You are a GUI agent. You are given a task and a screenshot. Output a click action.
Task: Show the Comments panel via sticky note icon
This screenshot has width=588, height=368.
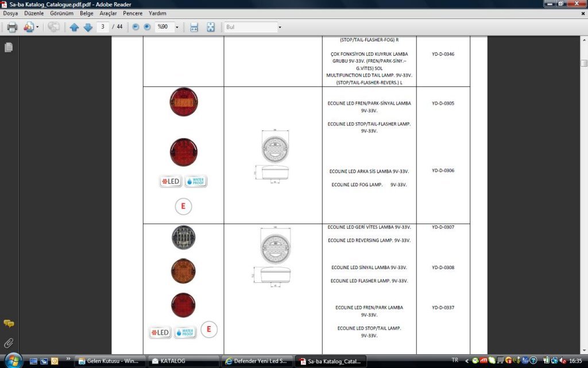[x=8, y=324]
